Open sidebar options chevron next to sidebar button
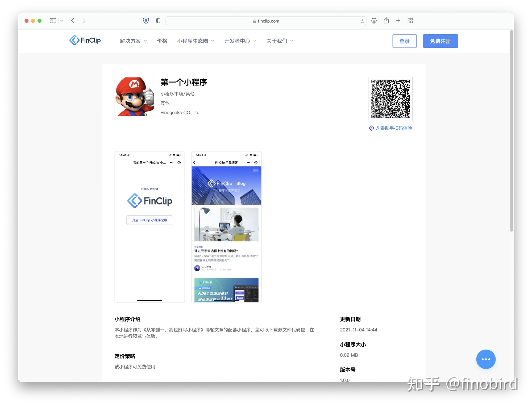532x406 pixels. coord(61,20)
